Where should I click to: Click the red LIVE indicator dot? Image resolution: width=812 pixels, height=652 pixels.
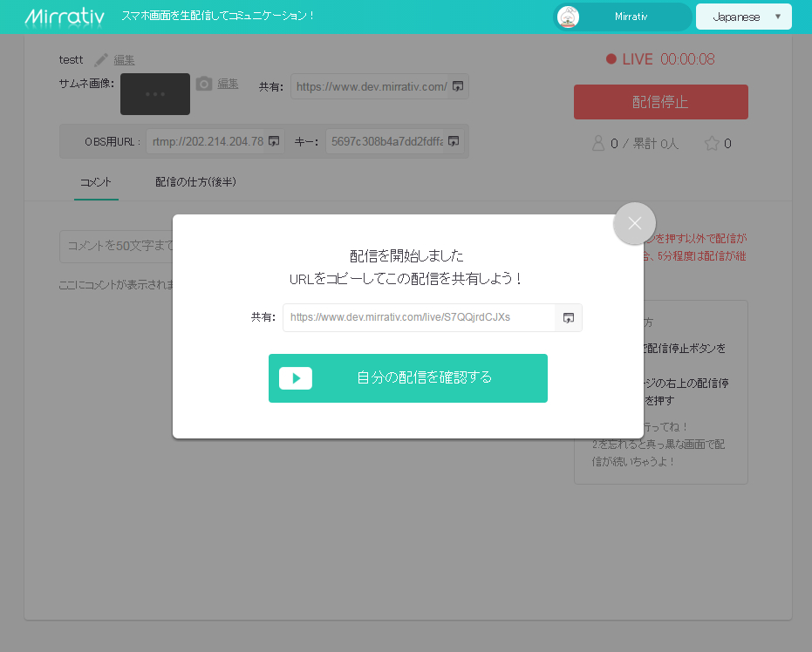611,59
